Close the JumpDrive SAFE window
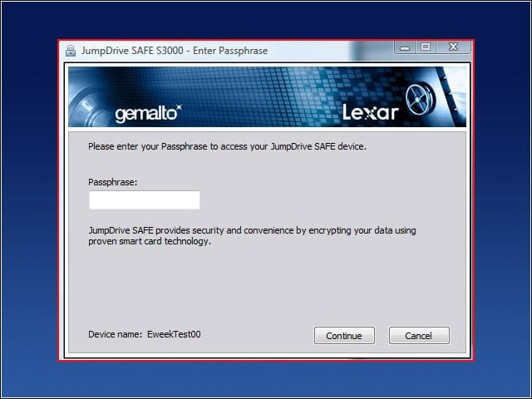Screen dimensions: 532x399 454,47
